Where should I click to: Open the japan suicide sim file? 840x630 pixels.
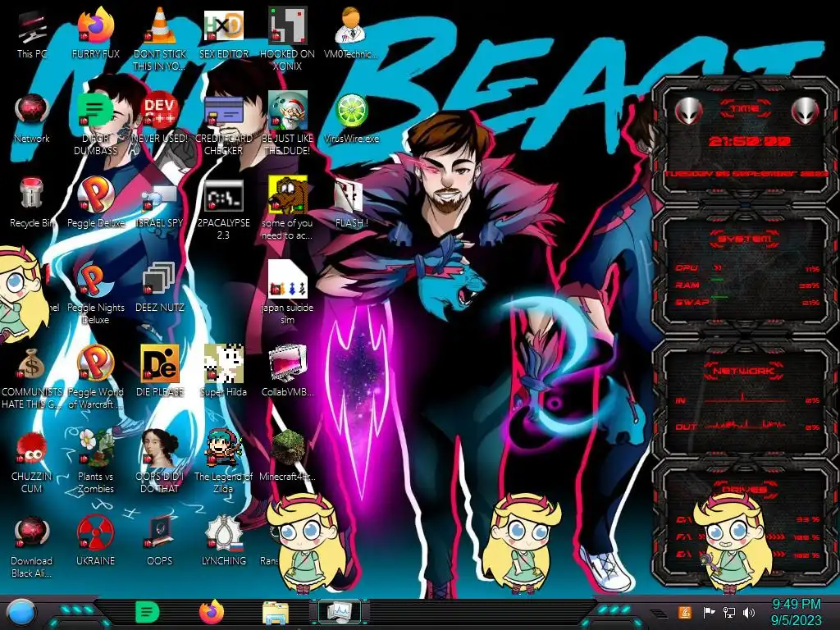(x=288, y=293)
